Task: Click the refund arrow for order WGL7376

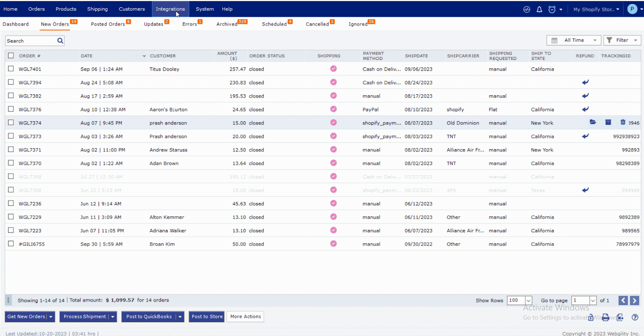Action: tap(585, 109)
